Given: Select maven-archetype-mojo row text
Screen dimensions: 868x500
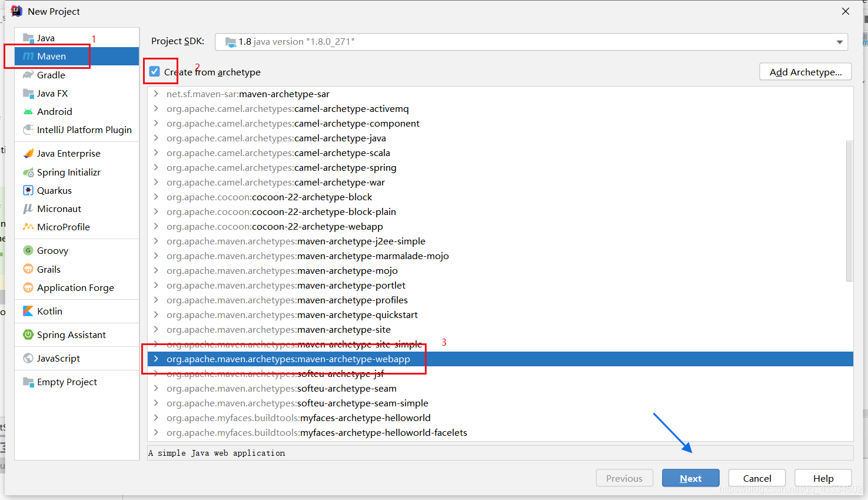Looking at the screenshot, I should pyautogui.click(x=282, y=270).
